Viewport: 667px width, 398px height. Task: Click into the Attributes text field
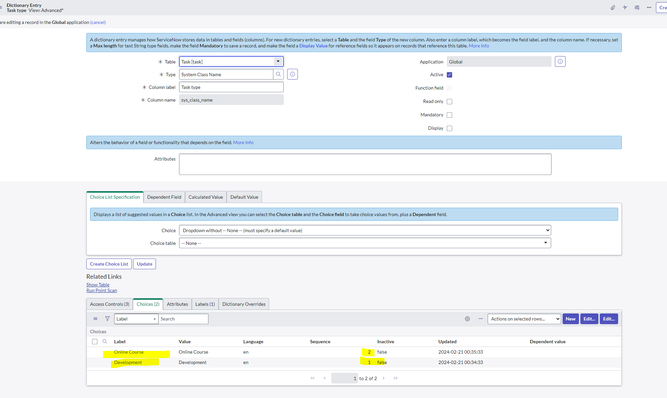[365, 164]
